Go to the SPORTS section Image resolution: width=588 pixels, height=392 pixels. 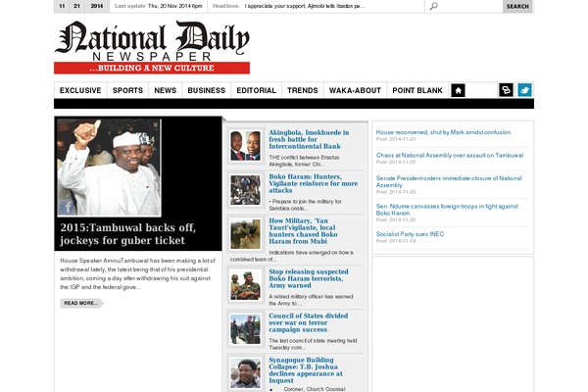(127, 90)
